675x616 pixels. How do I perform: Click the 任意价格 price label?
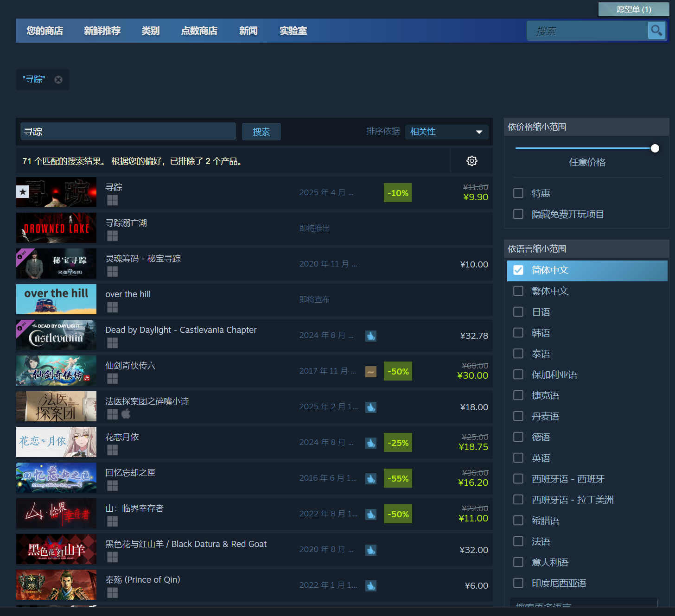[587, 162]
